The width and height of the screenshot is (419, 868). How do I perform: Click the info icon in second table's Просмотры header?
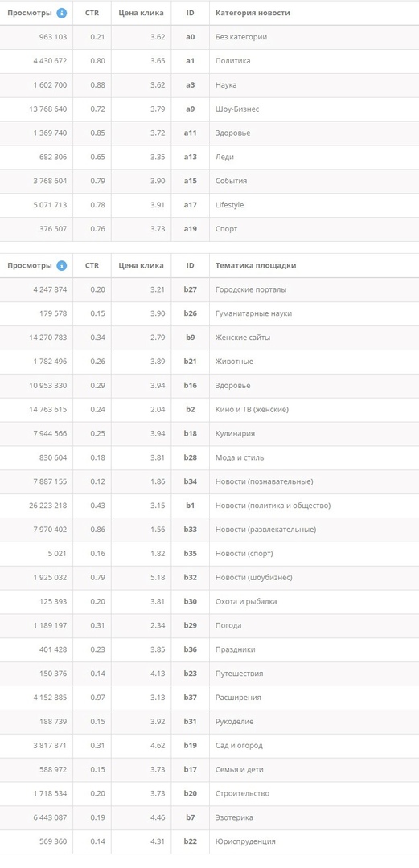61,266
